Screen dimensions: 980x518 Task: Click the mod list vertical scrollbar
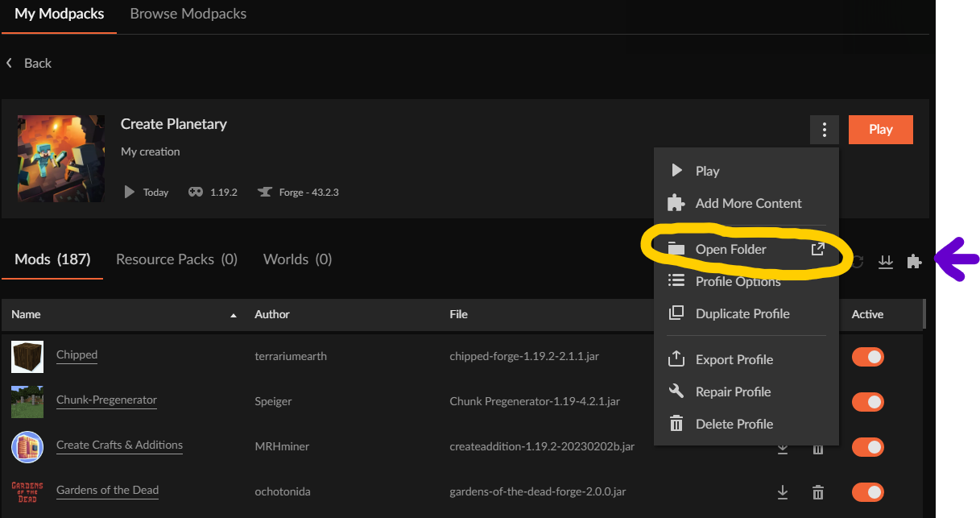(x=924, y=314)
